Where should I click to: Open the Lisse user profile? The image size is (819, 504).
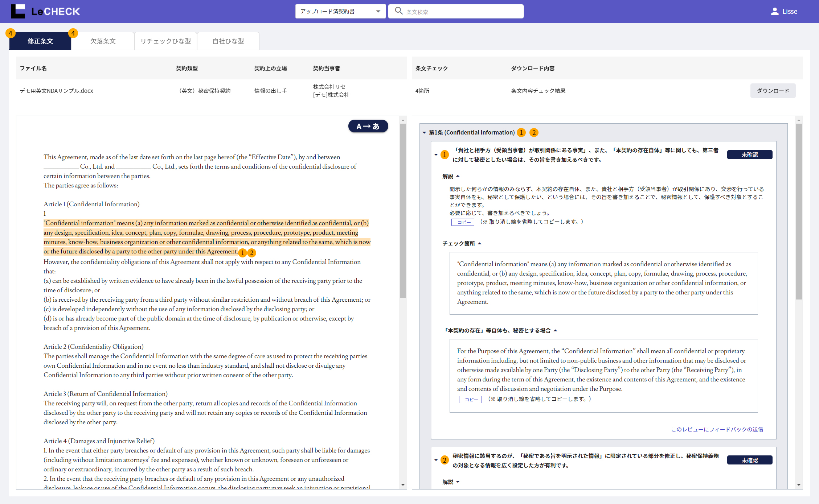click(x=784, y=11)
